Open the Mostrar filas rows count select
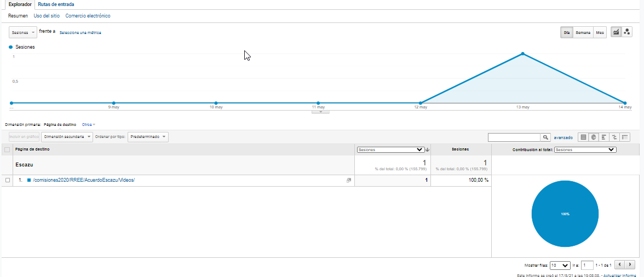This screenshot has width=644, height=277. (560, 265)
